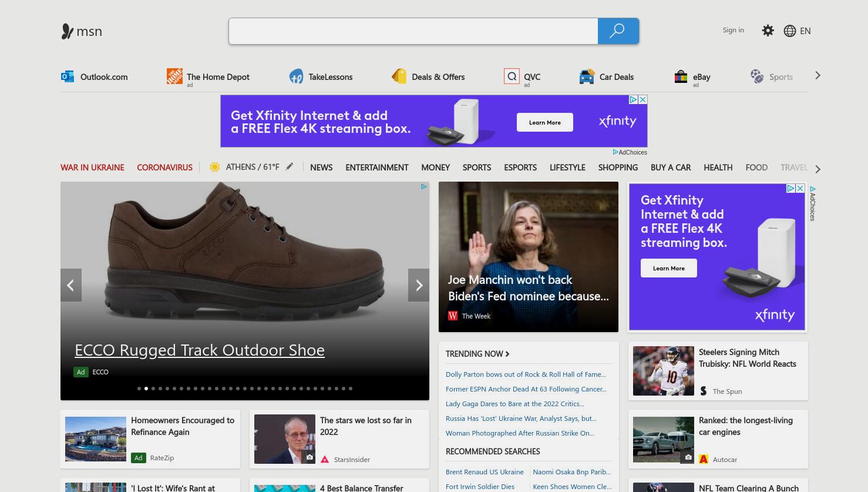Click the Sign in link
Screen dimensions: 868x492
(733, 30)
